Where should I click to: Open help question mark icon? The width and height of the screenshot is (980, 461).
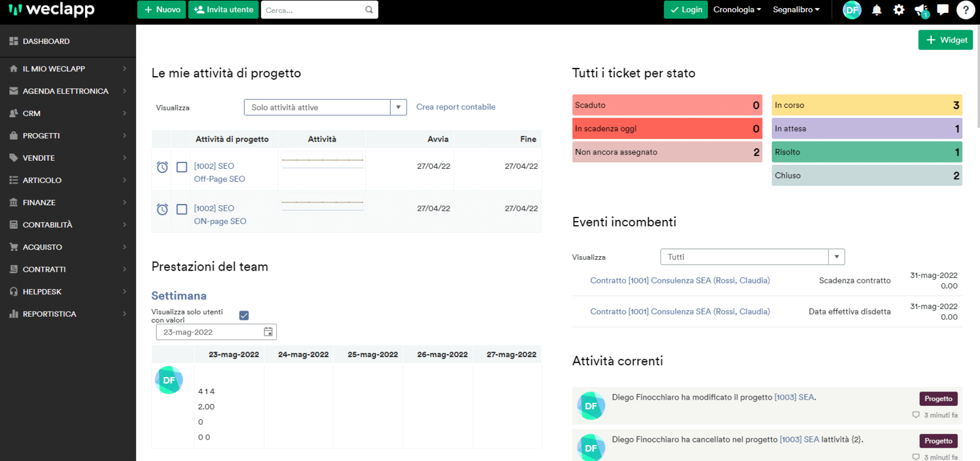(966, 10)
